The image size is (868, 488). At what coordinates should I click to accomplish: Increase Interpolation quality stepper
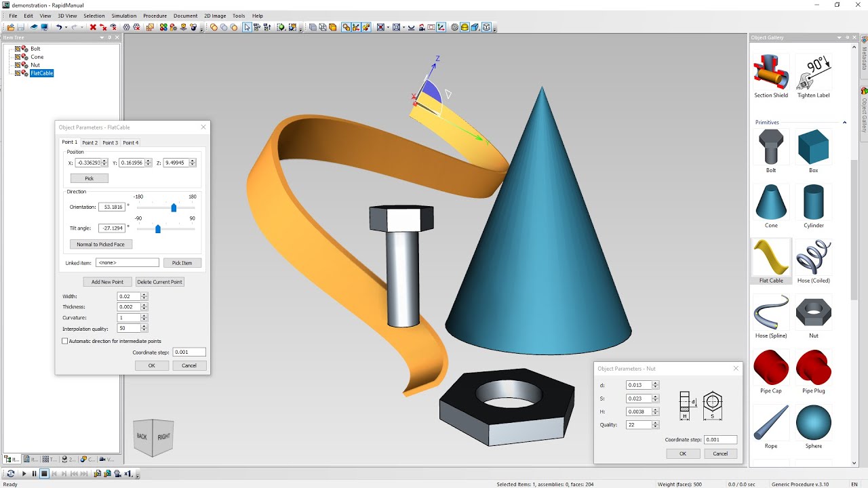pos(144,327)
